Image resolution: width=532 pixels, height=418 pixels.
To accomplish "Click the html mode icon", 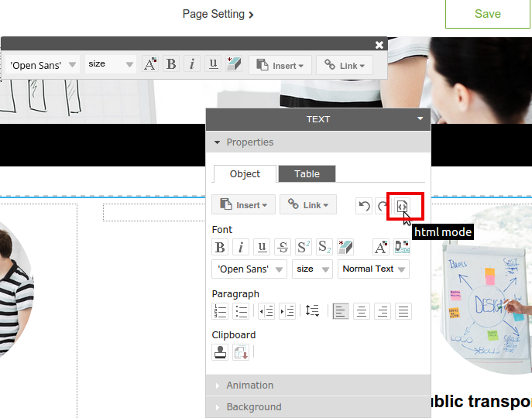I will click(403, 206).
